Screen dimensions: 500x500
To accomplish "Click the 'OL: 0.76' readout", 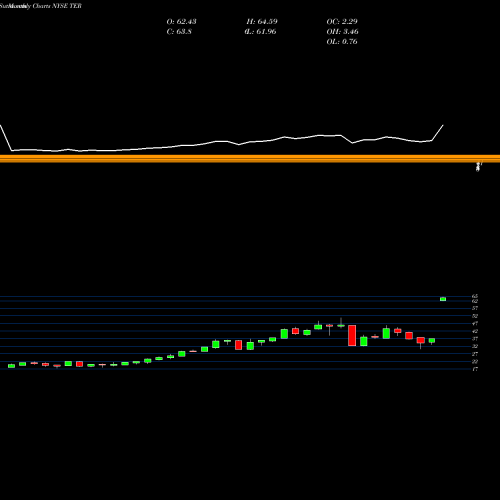I will coord(342,42).
